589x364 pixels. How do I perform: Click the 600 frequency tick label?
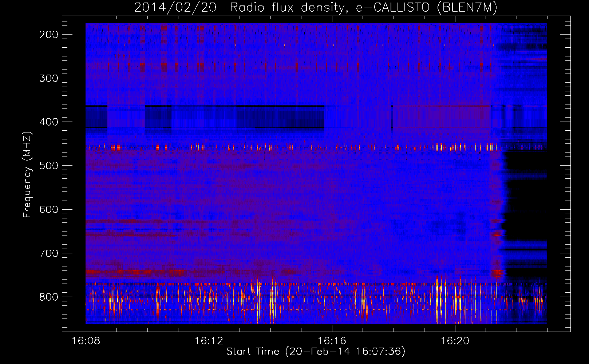click(49, 209)
